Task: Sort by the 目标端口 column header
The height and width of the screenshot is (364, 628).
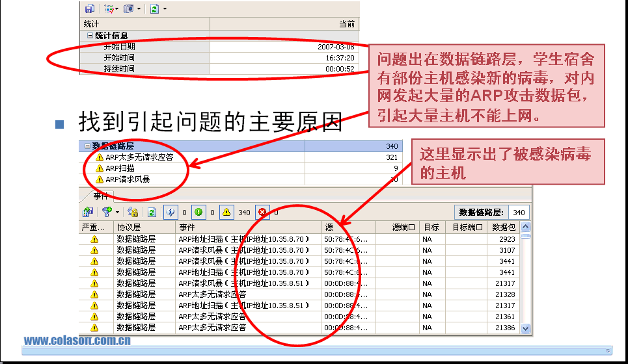Action: 467,227
